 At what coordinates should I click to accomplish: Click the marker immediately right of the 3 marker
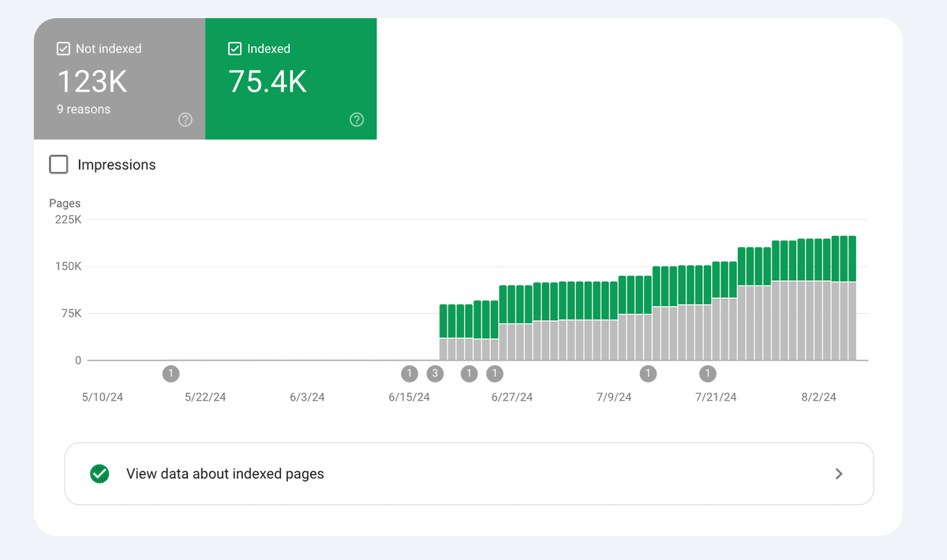[x=469, y=374]
